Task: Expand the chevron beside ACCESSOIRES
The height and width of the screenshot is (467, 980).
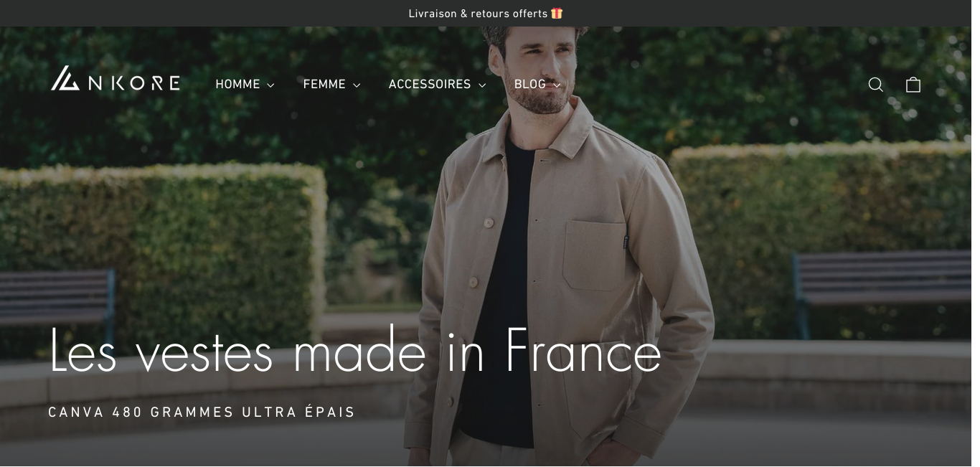Action: pos(482,85)
